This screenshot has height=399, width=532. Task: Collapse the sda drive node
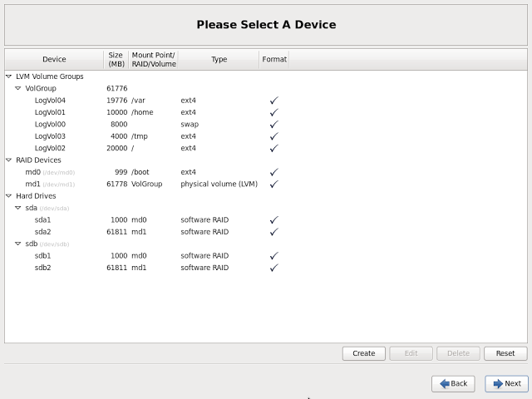tap(18, 208)
